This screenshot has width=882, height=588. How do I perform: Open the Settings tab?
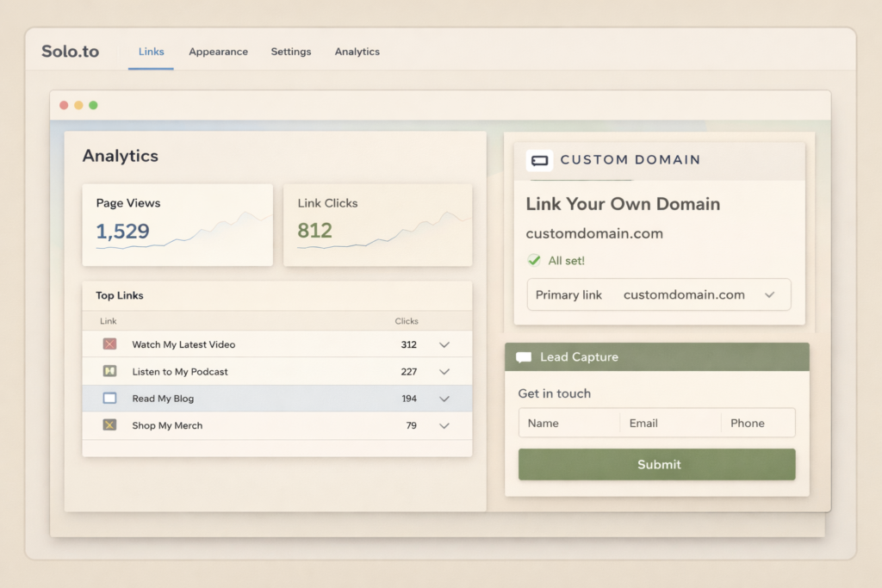pos(290,52)
